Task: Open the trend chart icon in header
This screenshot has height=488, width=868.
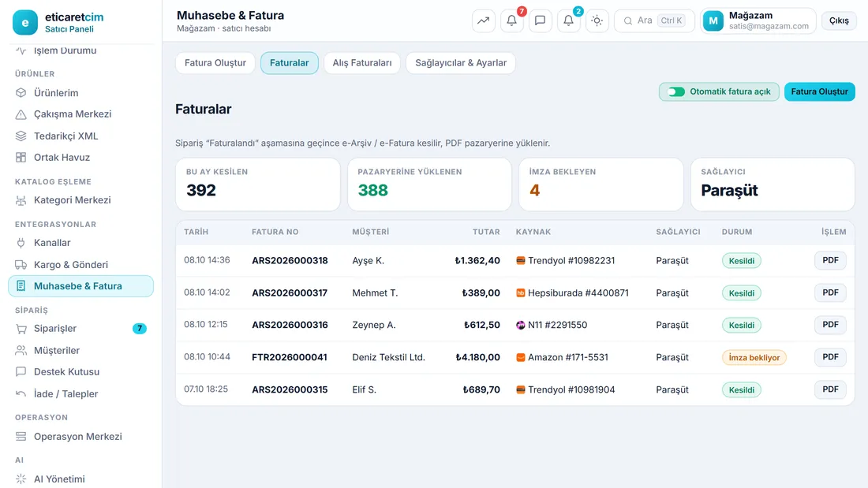Action: tap(483, 20)
